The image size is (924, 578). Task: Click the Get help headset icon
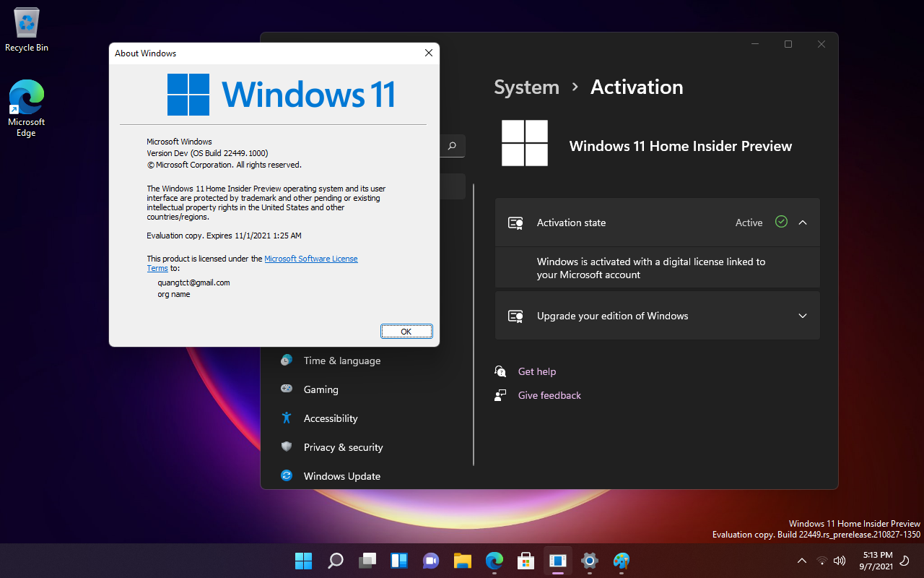click(500, 371)
